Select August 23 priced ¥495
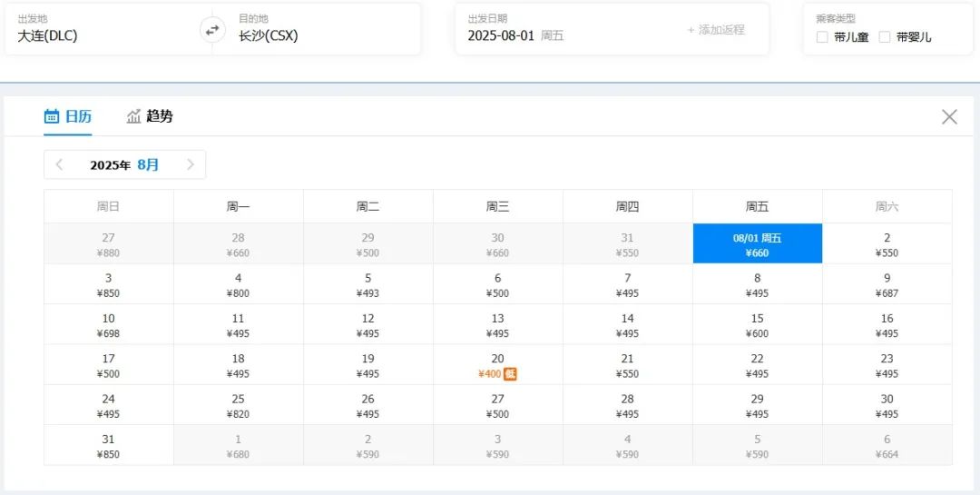Screen dimensions: 980x495 click(887, 365)
